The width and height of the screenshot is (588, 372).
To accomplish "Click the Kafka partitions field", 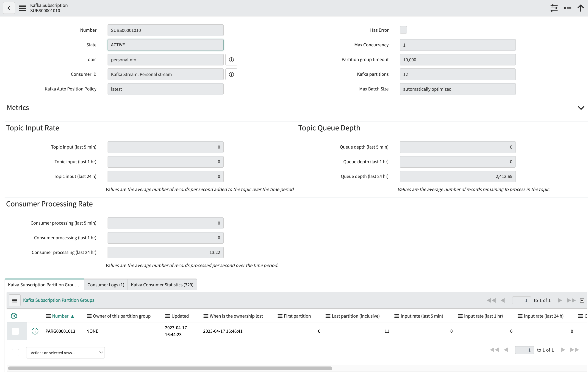I will coord(458,74).
